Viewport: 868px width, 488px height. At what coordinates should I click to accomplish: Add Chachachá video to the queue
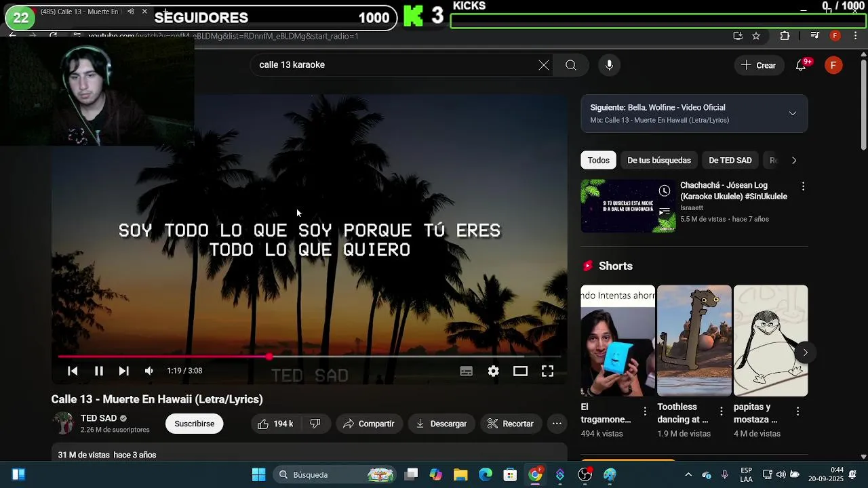click(665, 212)
